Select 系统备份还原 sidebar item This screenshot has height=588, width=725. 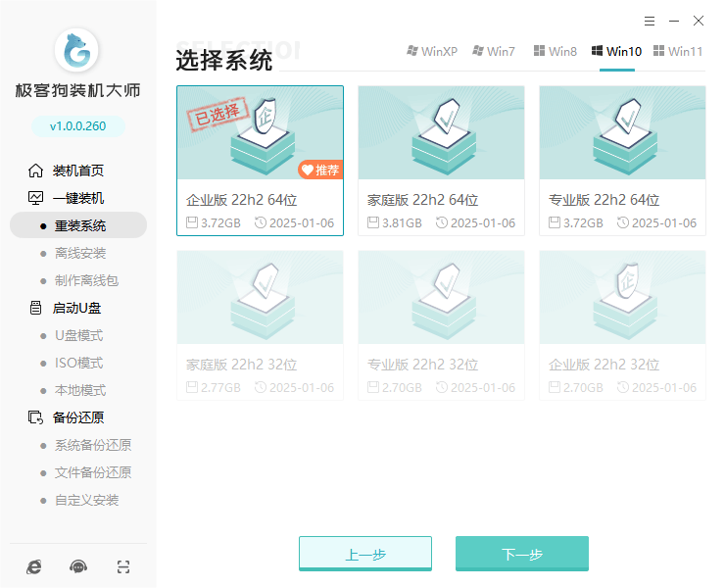coord(93,445)
